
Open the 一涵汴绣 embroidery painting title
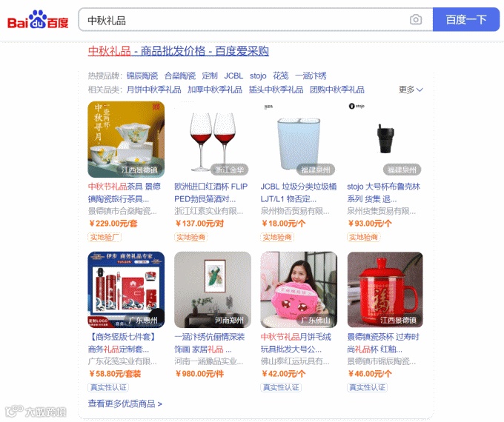(x=210, y=343)
